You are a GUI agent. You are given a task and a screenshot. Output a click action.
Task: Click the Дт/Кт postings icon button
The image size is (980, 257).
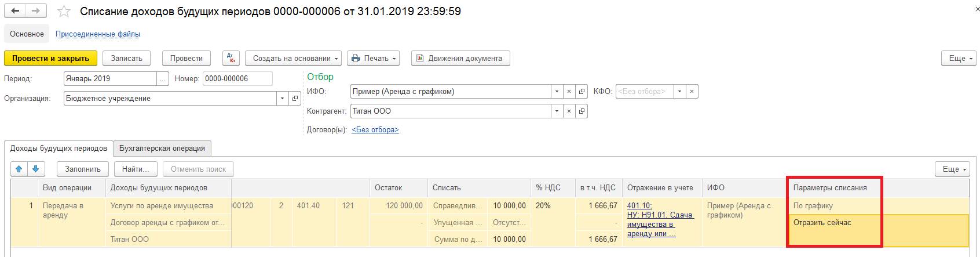[231, 58]
